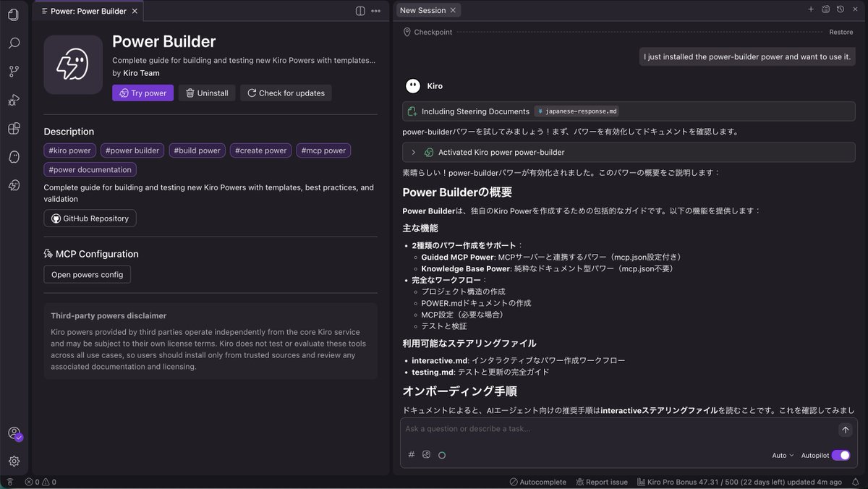The width and height of the screenshot is (868, 489).
Task: Click the Checkpoint pin icon
Action: click(407, 32)
